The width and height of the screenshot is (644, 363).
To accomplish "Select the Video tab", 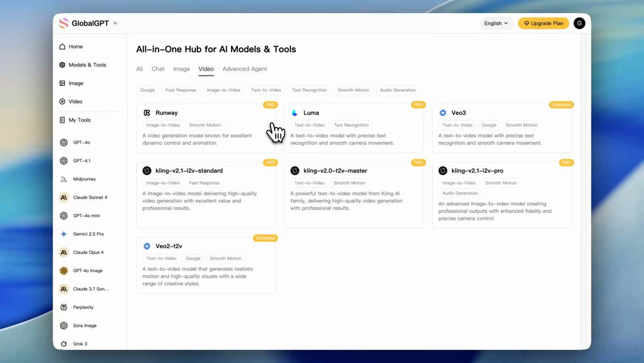I will click(x=206, y=69).
